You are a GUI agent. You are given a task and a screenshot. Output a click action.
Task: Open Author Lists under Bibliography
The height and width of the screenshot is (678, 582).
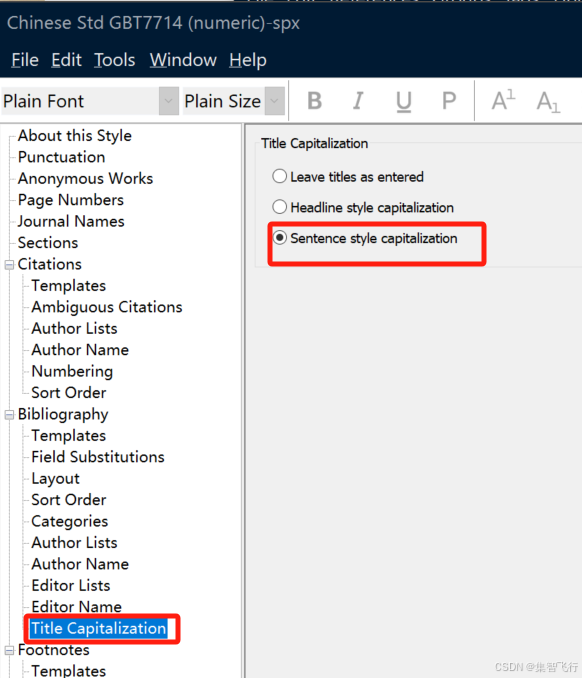(x=74, y=543)
